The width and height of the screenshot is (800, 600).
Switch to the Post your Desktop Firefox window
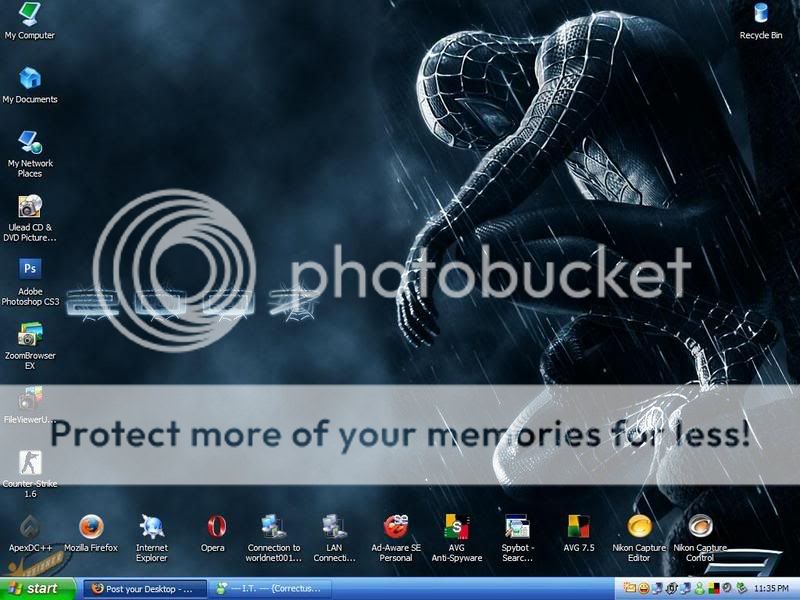[145, 589]
